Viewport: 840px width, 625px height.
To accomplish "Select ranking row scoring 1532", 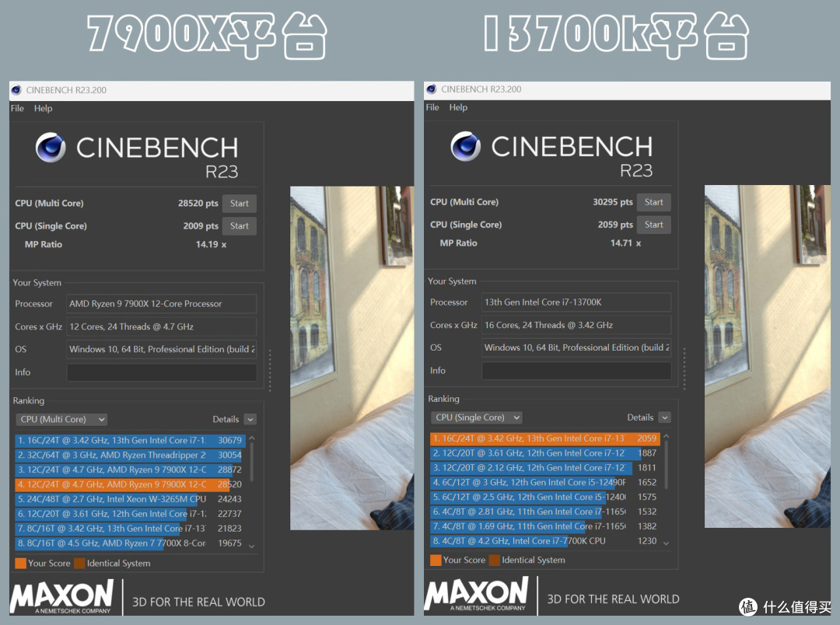I will tap(544, 512).
